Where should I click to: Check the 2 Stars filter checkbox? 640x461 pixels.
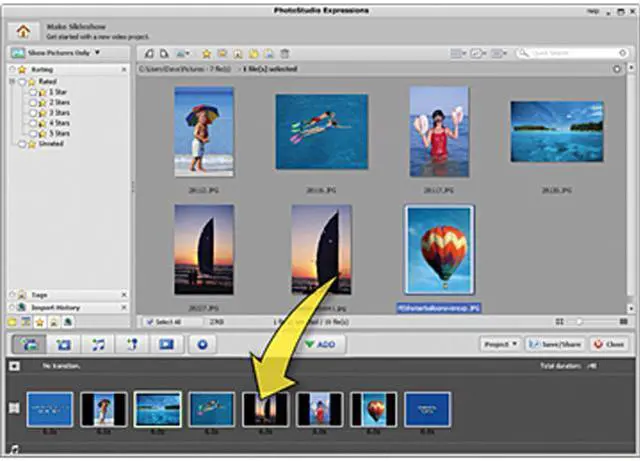(x=33, y=102)
